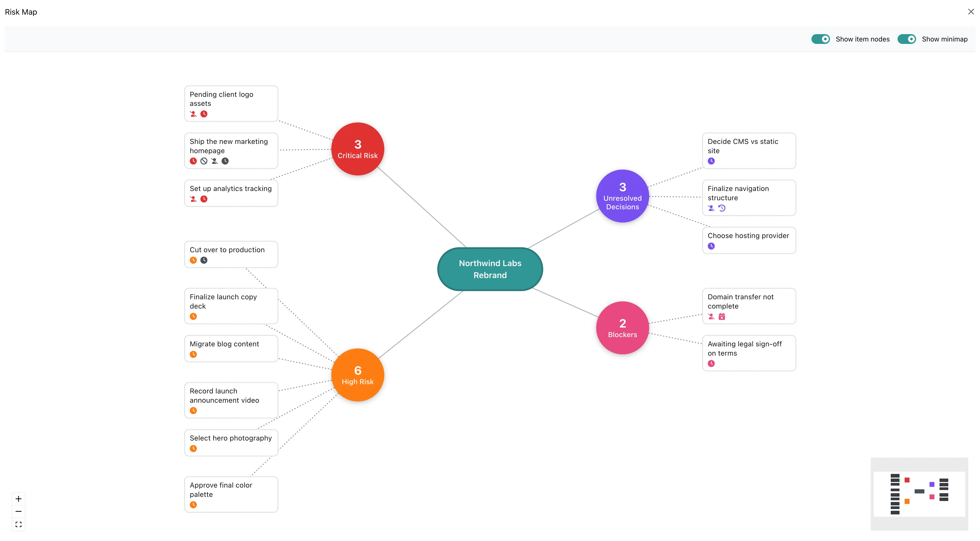
Task: Toggle the Show item nodes switch
Action: pyautogui.click(x=820, y=39)
